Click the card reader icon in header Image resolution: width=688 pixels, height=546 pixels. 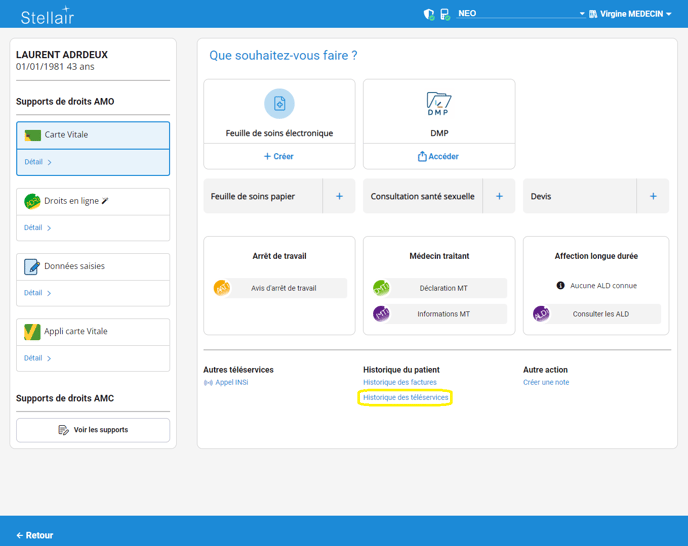coord(445,14)
